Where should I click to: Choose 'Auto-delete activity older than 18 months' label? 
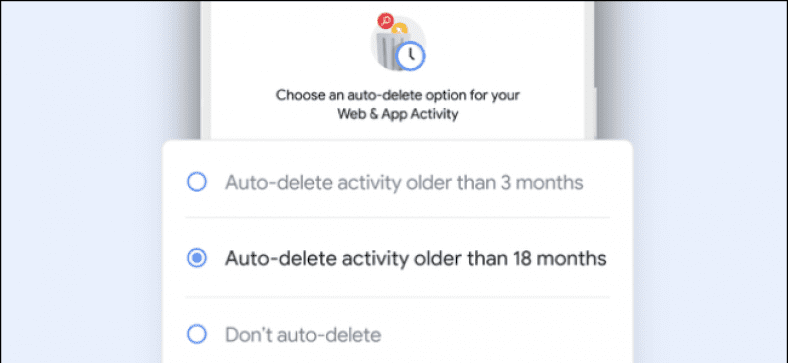[x=416, y=258]
